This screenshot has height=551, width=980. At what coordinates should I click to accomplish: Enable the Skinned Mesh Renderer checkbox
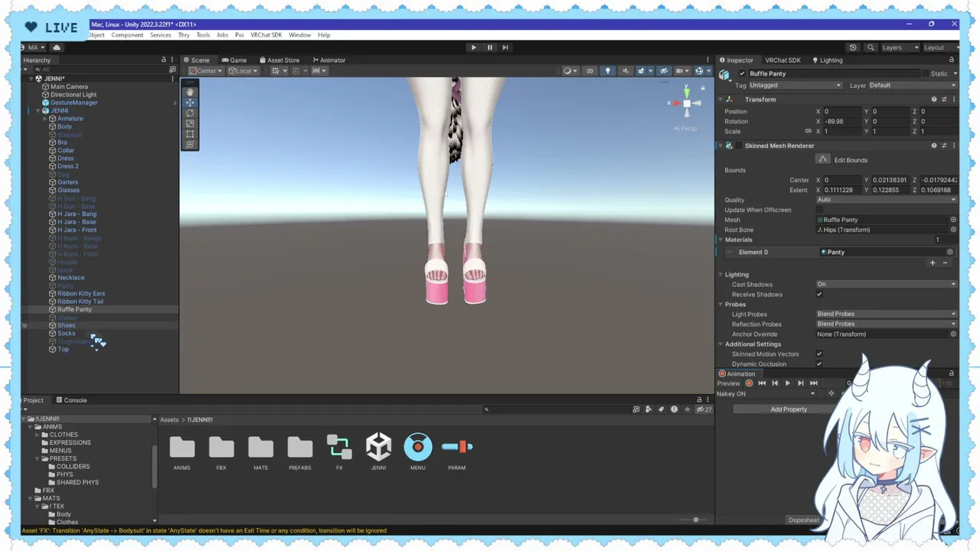coord(740,145)
